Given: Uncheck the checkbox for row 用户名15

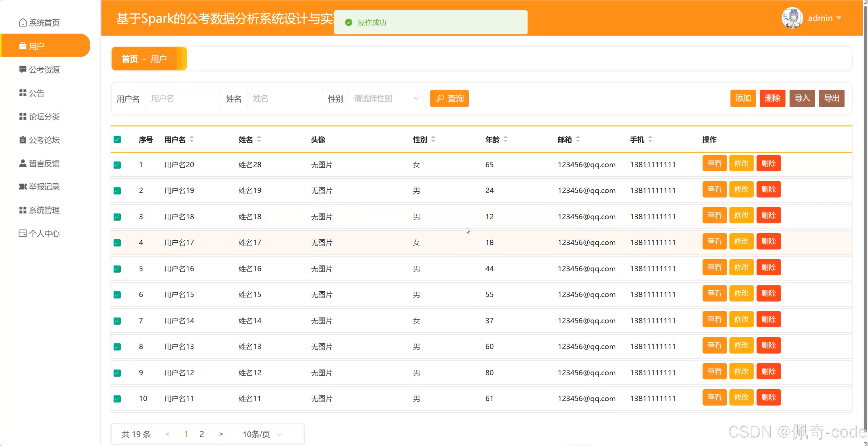Looking at the screenshot, I should (x=117, y=295).
